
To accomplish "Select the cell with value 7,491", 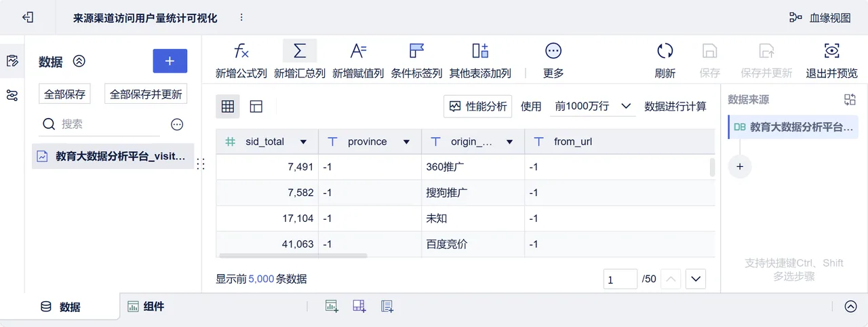I will click(267, 167).
